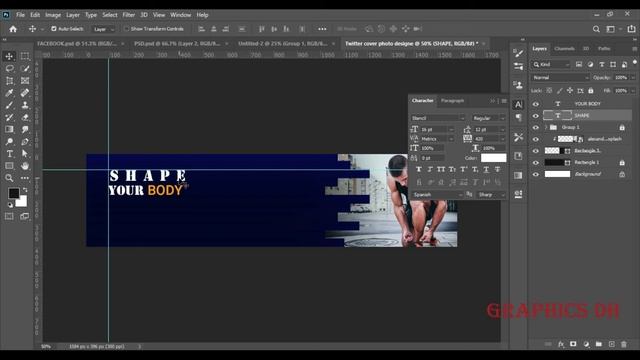The image size is (640, 360).
Task: Select the Clone Stamp tool
Action: coord(25,105)
